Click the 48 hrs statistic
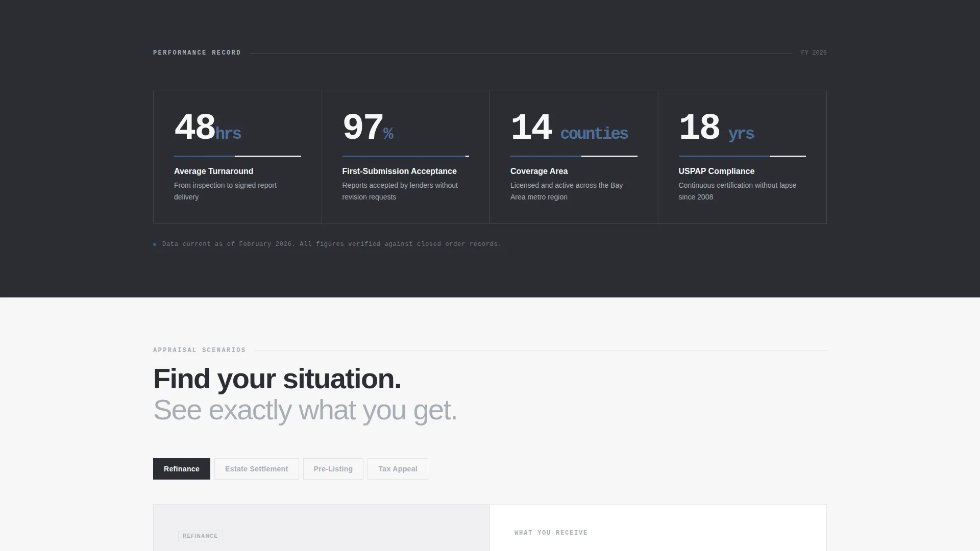Screen dimensions: 980x551 pyautogui.click(x=207, y=128)
